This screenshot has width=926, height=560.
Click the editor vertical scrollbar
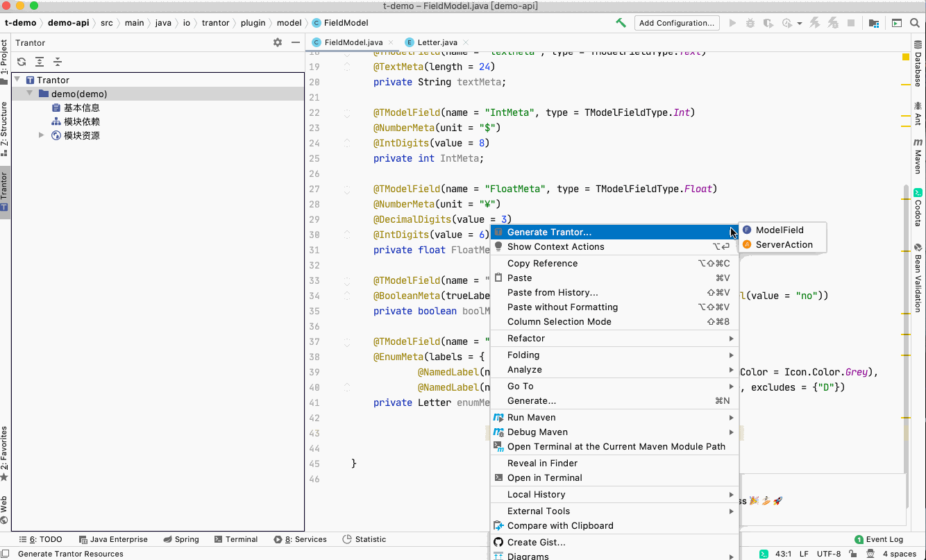pyautogui.click(x=906, y=326)
